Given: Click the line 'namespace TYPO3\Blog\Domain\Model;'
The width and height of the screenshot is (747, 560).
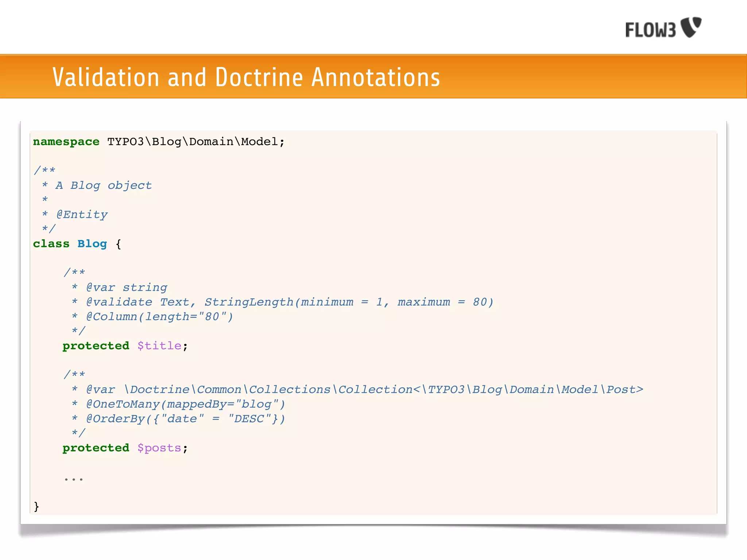Looking at the screenshot, I should 159,141.
